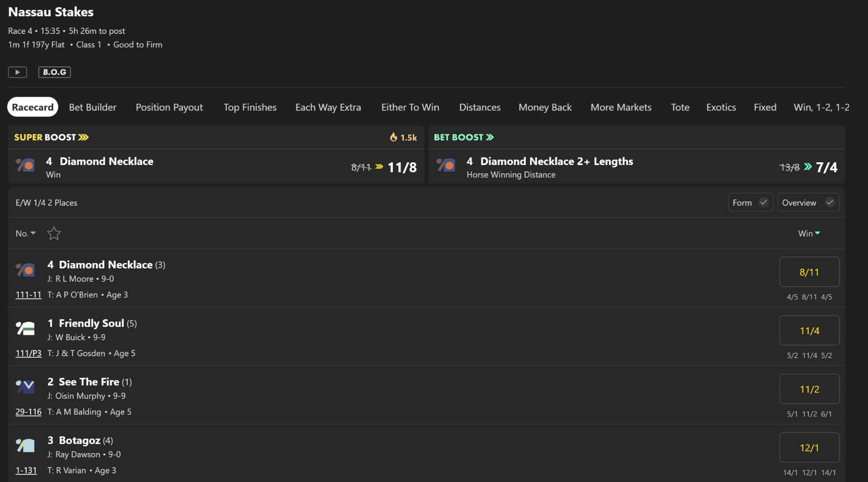Click the J: Oisin Murphy jockey text

(76, 396)
